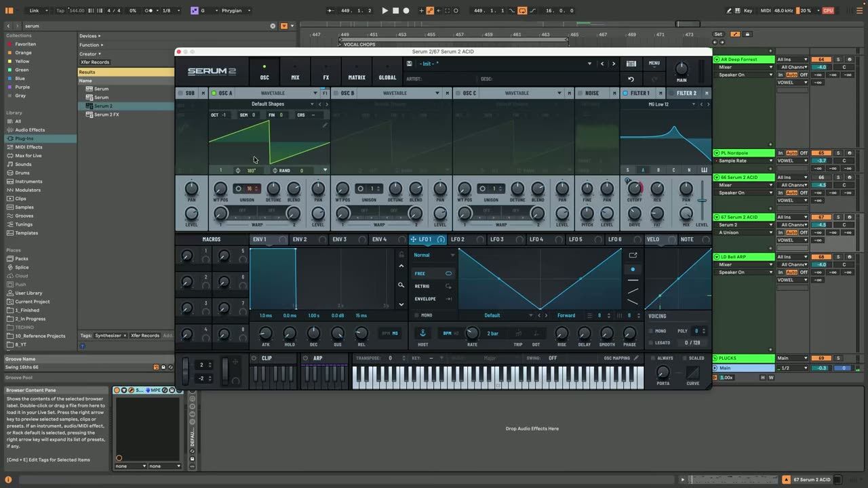Switch to the FX tab in Serum
The image size is (868, 488).
pyautogui.click(x=325, y=73)
